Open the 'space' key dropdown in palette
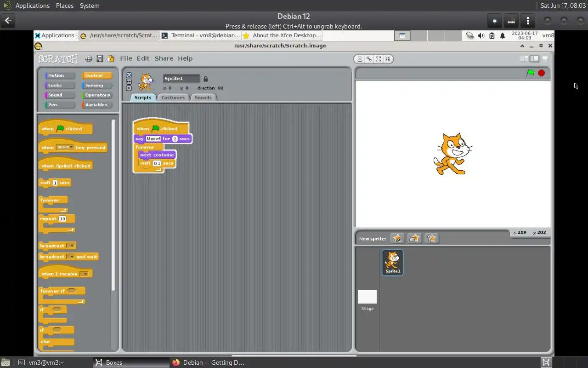Image resolution: width=588 pixels, height=368 pixels. click(65, 147)
